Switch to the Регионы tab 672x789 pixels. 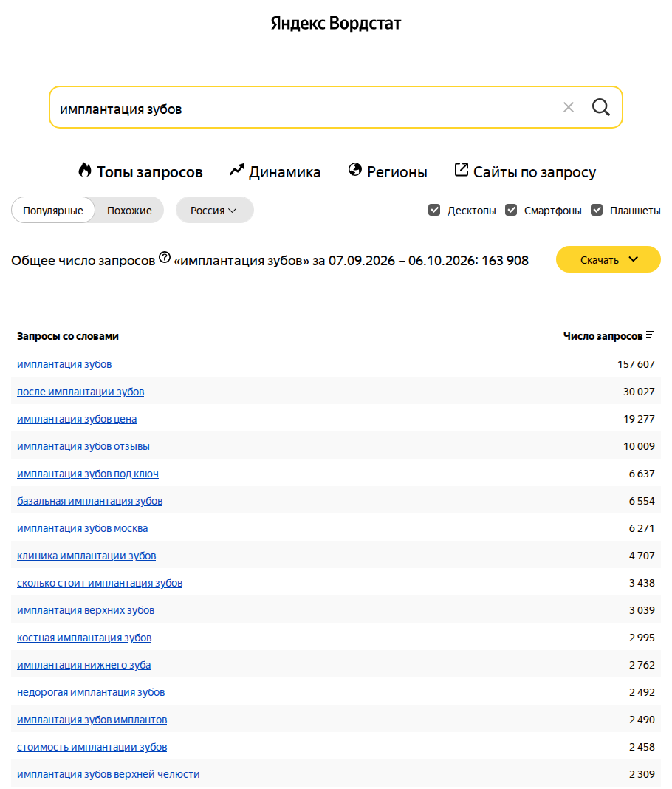coord(388,171)
